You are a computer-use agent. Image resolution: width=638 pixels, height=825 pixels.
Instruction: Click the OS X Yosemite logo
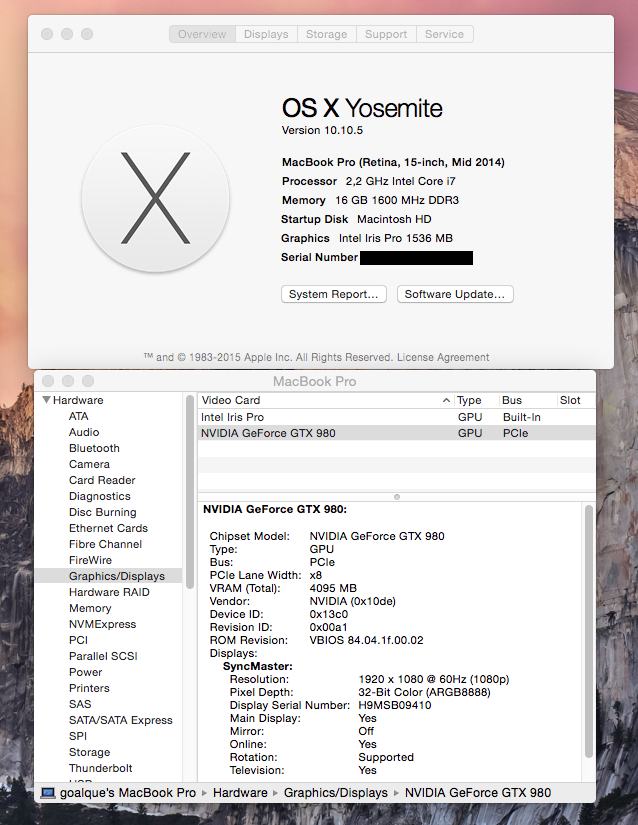pyautogui.click(x=156, y=198)
